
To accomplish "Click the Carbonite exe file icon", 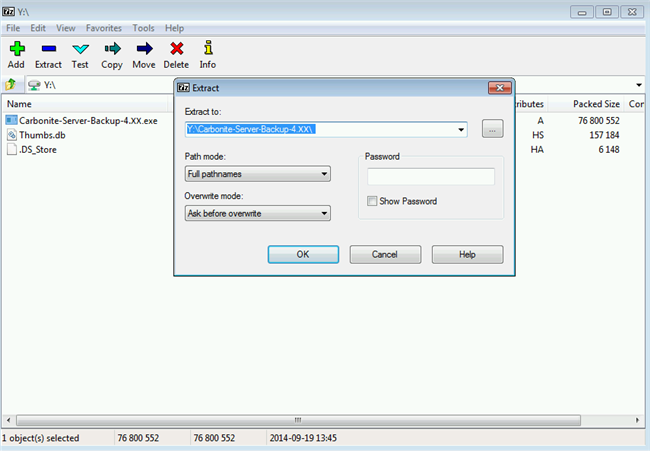I will click(11, 120).
